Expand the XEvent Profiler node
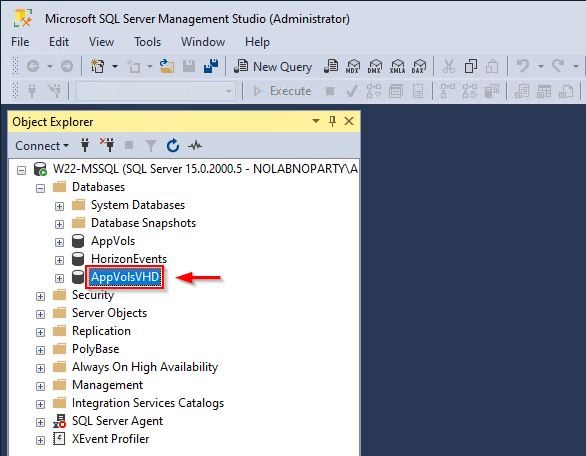This screenshot has width=586, height=456. pos(40,440)
